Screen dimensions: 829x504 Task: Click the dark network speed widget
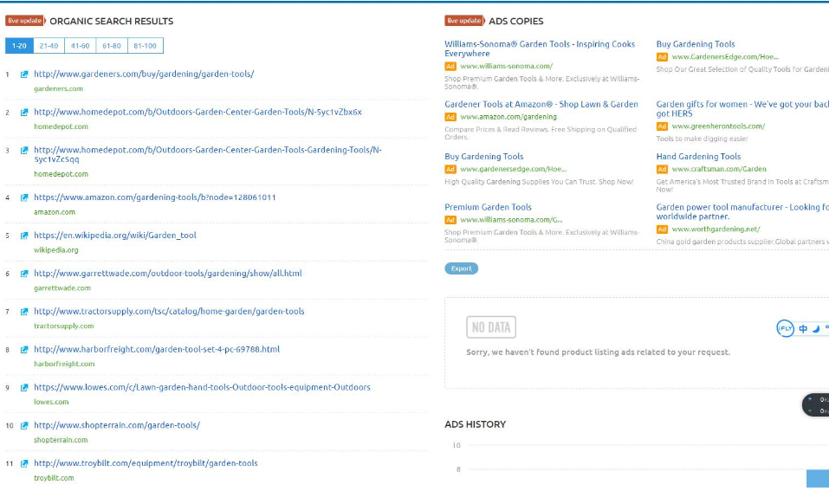pos(816,404)
